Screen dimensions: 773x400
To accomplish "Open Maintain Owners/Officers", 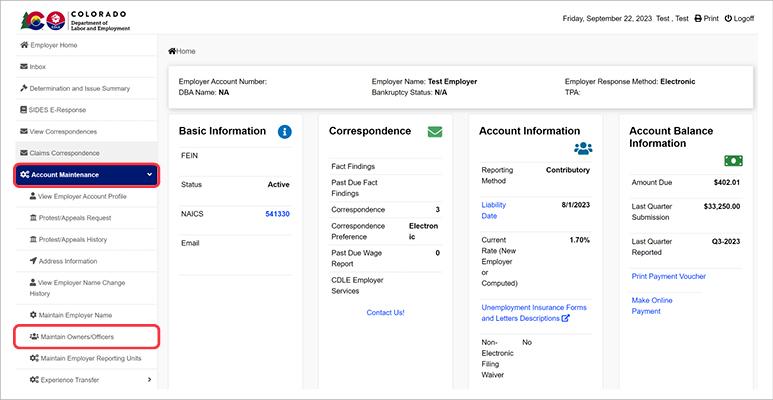I will coord(79,337).
